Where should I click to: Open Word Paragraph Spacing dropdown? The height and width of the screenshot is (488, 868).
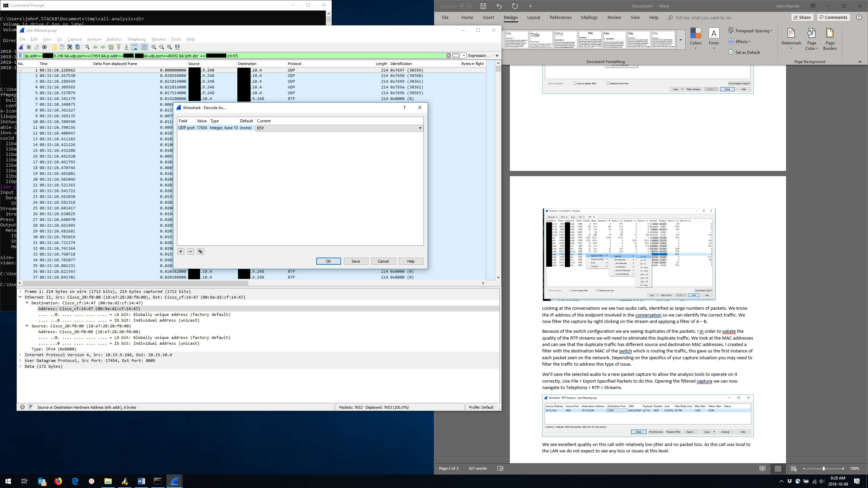click(x=750, y=31)
